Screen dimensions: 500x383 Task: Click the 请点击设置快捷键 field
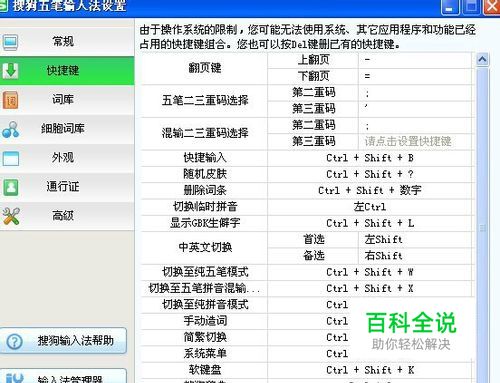415,141
